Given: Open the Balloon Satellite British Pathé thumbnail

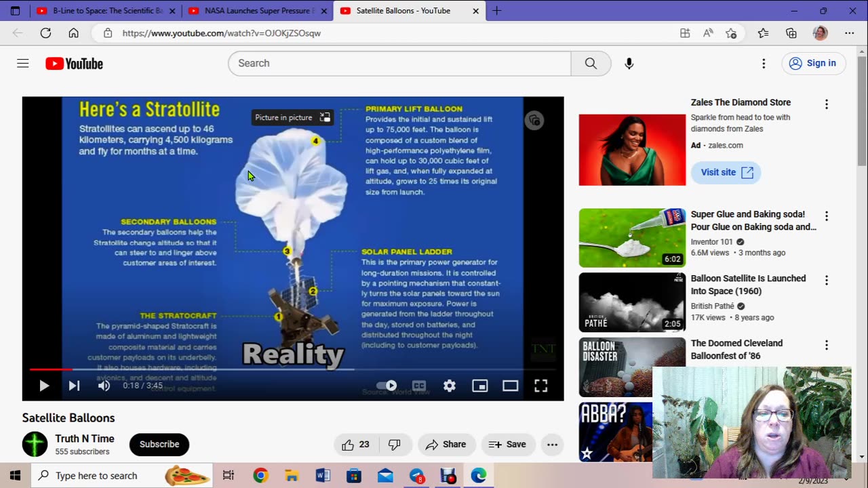Looking at the screenshot, I should tap(632, 302).
